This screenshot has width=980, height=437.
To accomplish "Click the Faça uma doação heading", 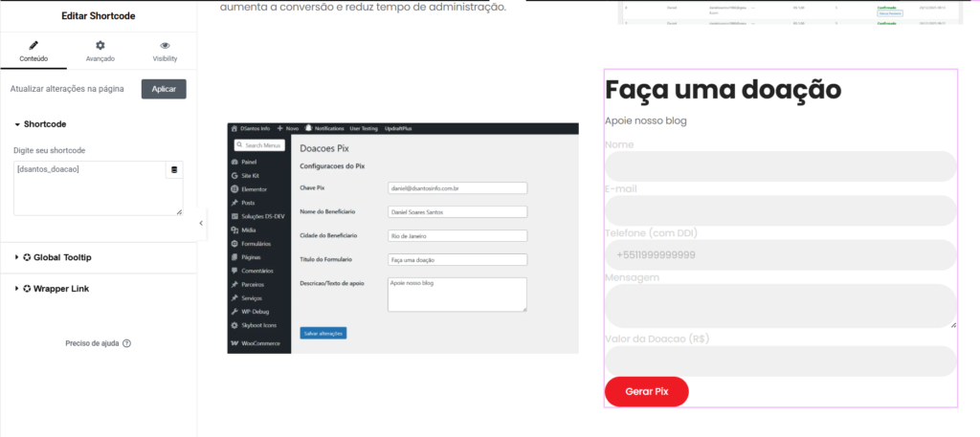I will point(723,90).
